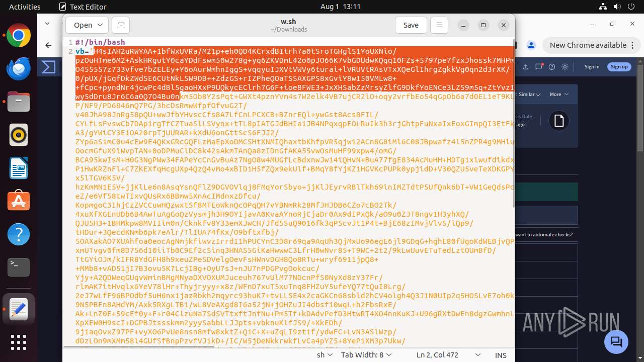Open the Activities overview

point(25,7)
